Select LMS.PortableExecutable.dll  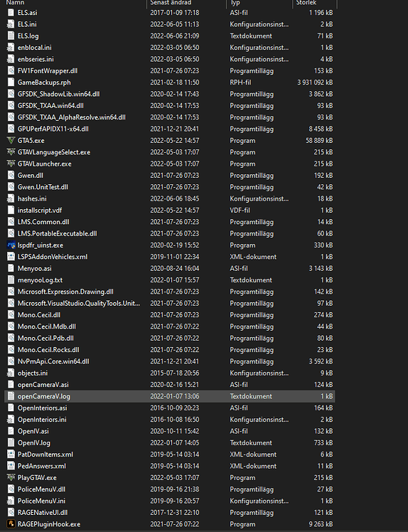click(58, 233)
